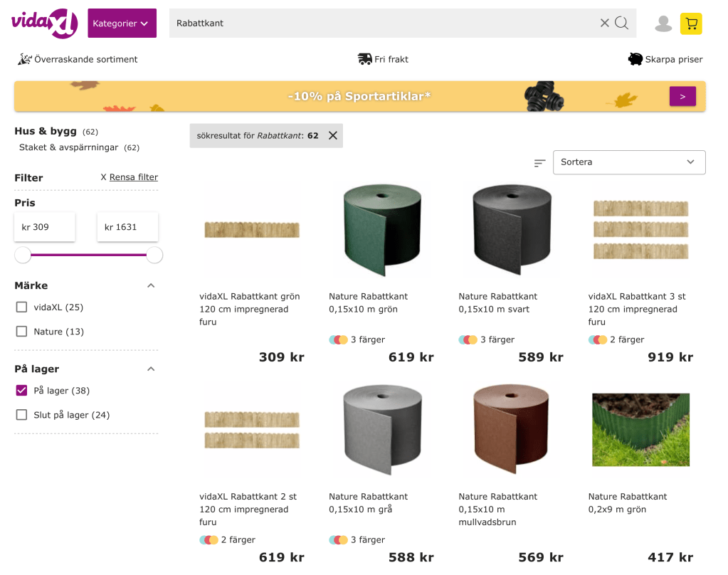This screenshot has height=575, width=728.
Task: Select the Hus & bygg category
Action: tap(46, 131)
